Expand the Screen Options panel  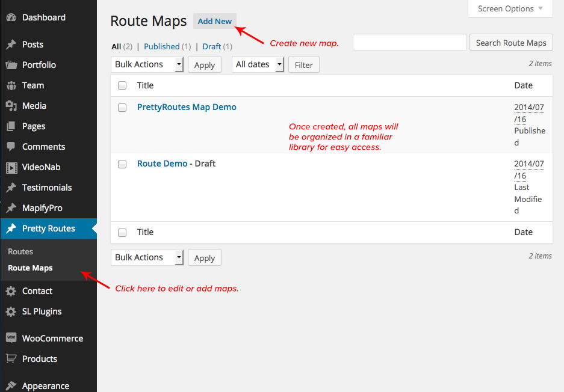(510, 8)
